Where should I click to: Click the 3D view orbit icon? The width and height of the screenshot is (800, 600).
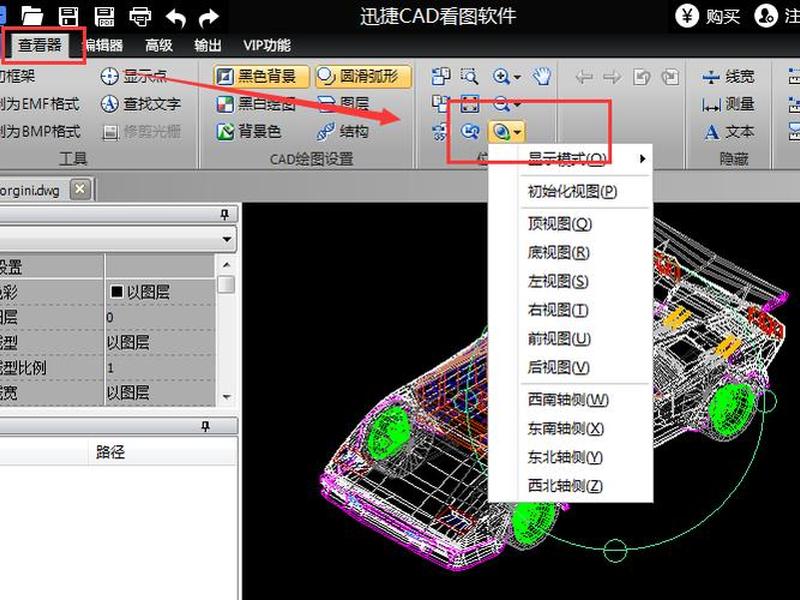(501, 132)
